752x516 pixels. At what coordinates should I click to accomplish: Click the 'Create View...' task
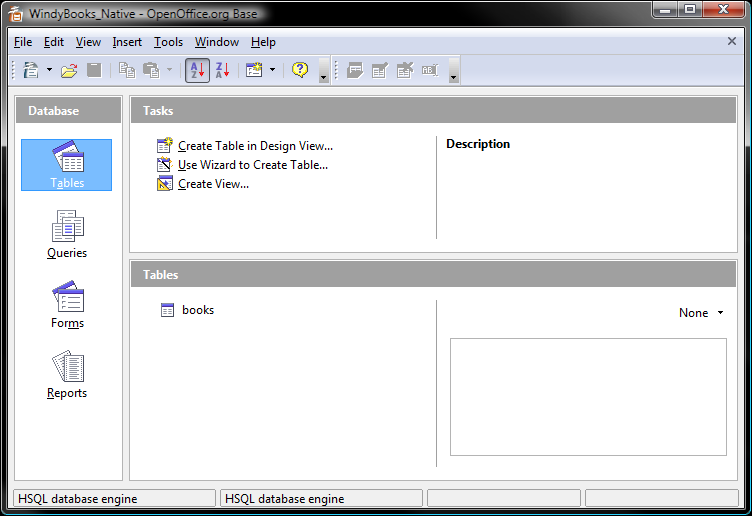pos(213,184)
